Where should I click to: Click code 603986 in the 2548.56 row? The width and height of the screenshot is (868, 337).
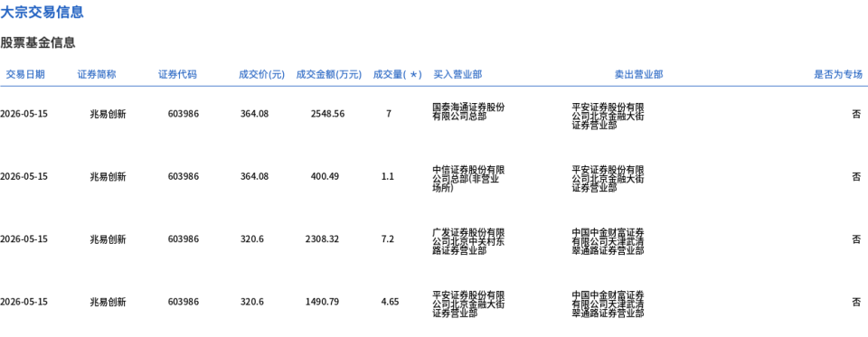pyautogui.click(x=184, y=114)
